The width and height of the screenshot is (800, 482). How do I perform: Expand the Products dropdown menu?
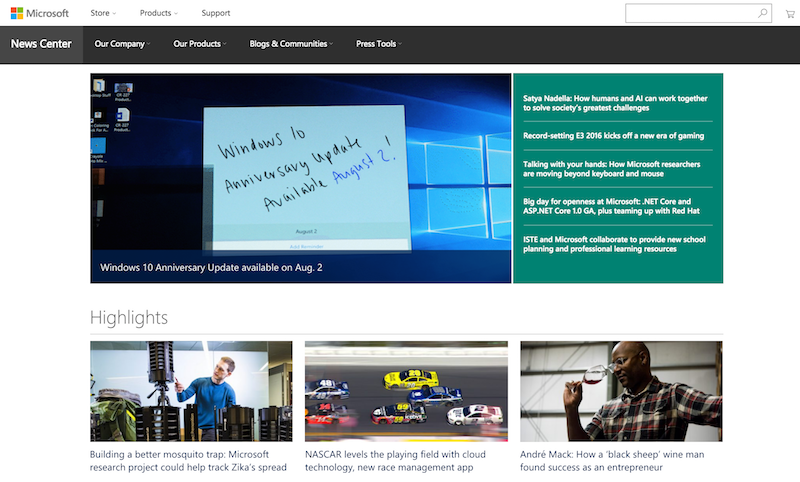coord(159,13)
